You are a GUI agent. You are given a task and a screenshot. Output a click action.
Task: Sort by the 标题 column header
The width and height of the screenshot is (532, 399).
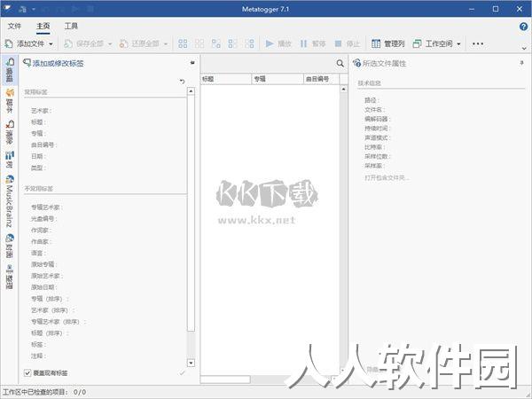(226, 79)
